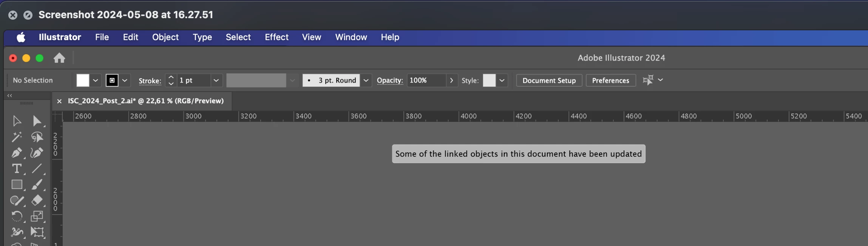Click the tools panel drag grip
This screenshot has width=868, height=246.
pyautogui.click(x=26, y=103)
